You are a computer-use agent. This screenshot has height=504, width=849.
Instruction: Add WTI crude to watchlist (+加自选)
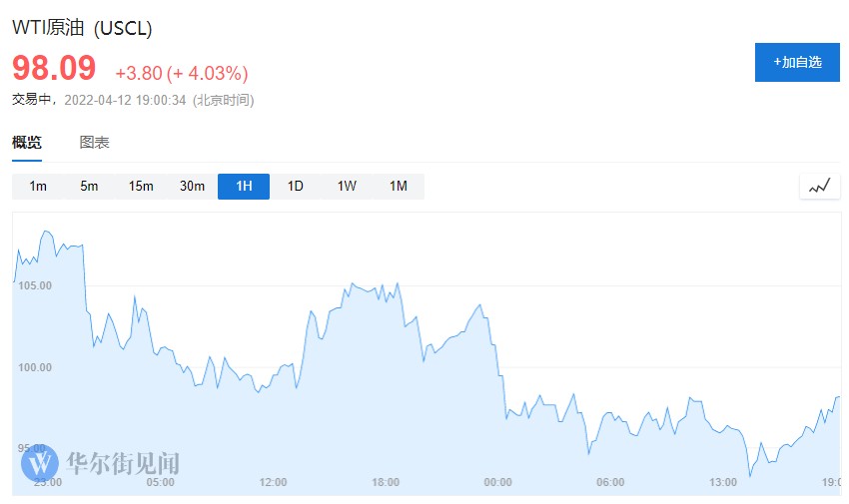(796, 62)
